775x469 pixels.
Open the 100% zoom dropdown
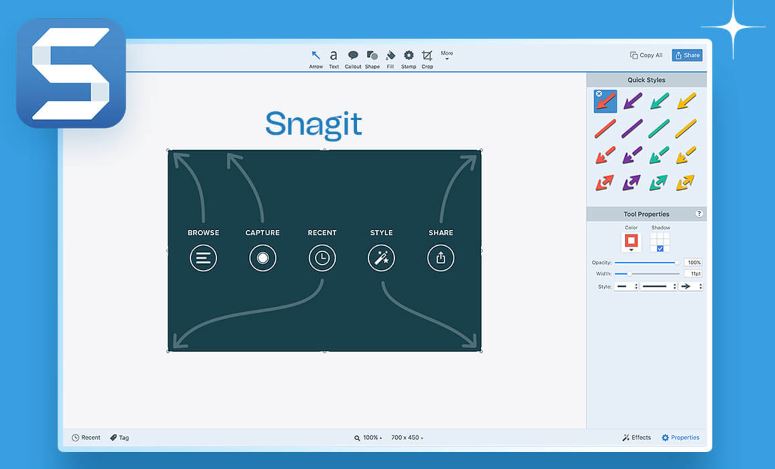tap(368, 437)
